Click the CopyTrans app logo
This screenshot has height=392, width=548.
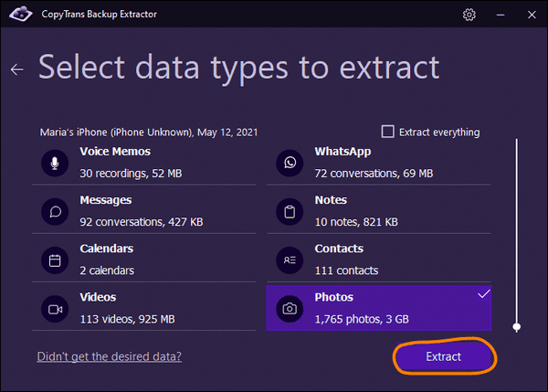[x=21, y=14]
